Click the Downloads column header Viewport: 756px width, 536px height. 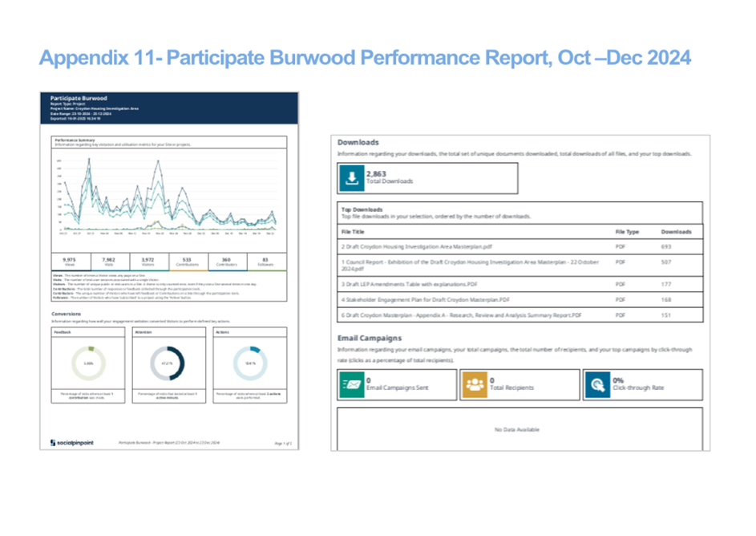point(676,232)
